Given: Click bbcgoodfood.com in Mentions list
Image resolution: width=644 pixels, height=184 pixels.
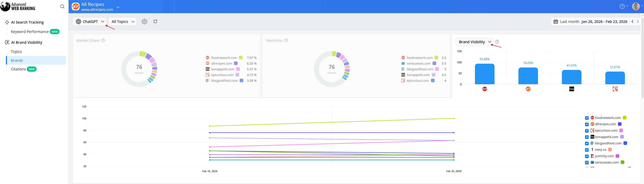Looking at the screenshot, I should click(x=420, y=69).
